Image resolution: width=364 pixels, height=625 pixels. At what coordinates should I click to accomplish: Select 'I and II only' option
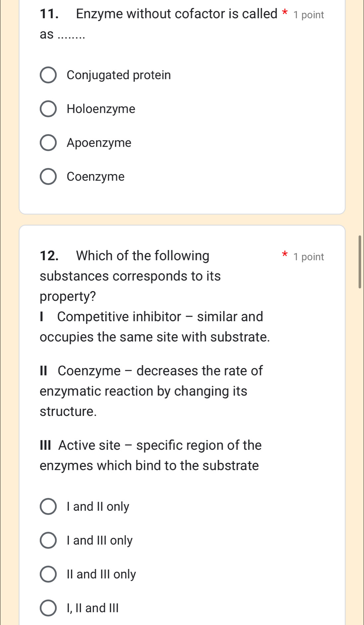(x=48, y=507)
